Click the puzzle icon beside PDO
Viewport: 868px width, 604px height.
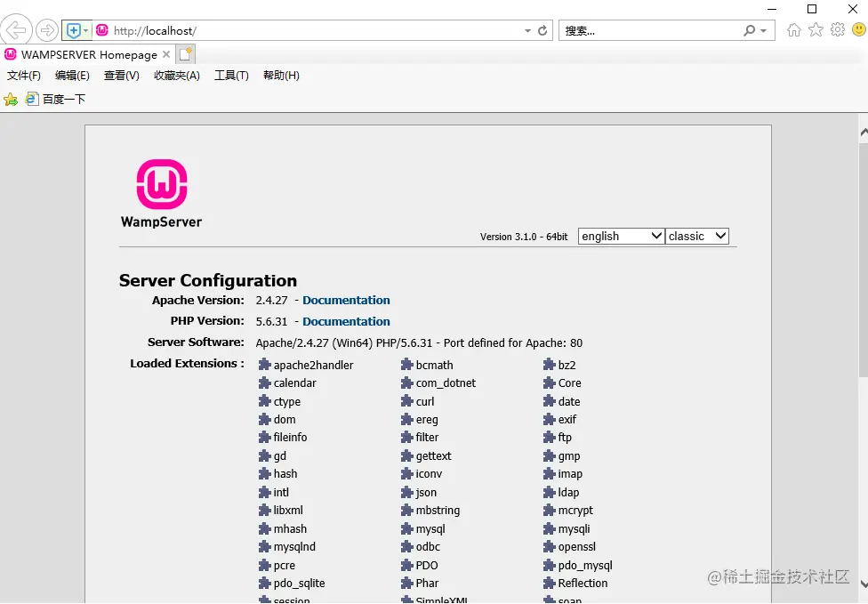tap(407, 566)
